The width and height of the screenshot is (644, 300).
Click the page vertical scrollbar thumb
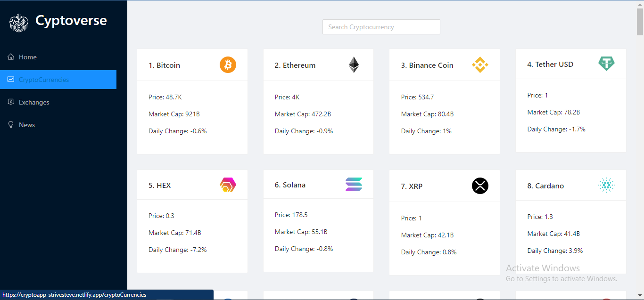click(640, 22)
